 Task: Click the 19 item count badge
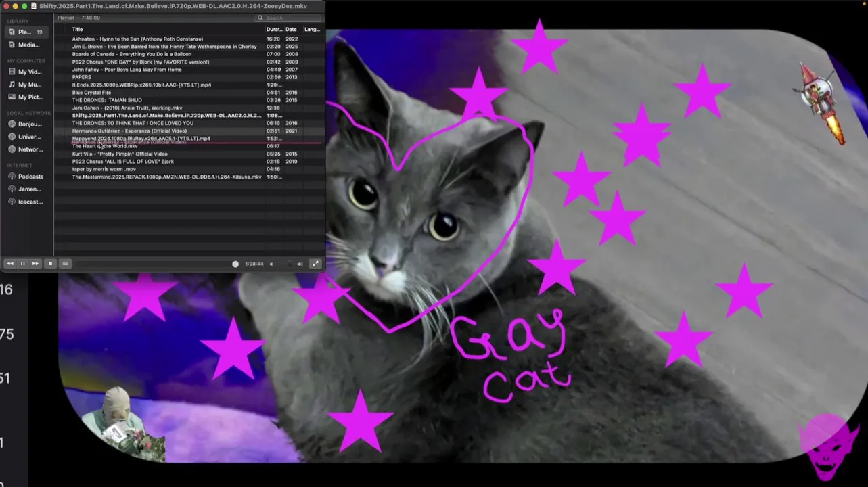pos(39,32)
